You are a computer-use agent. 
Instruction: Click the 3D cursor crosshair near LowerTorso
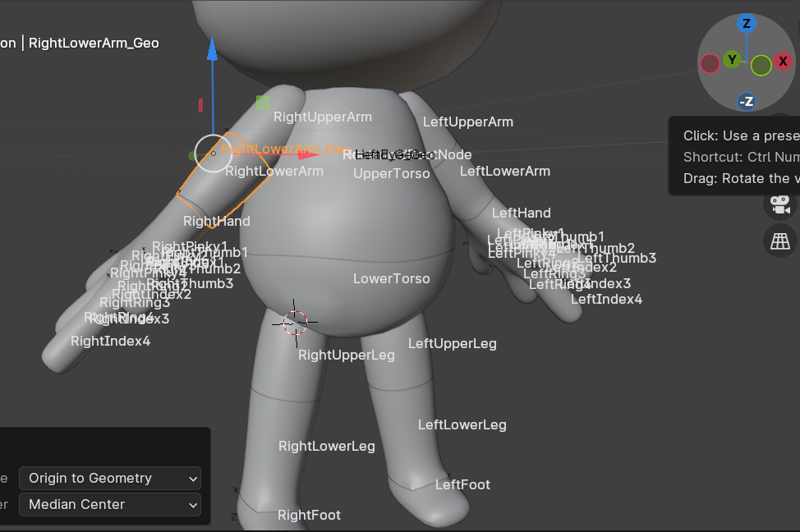[294, 323]
